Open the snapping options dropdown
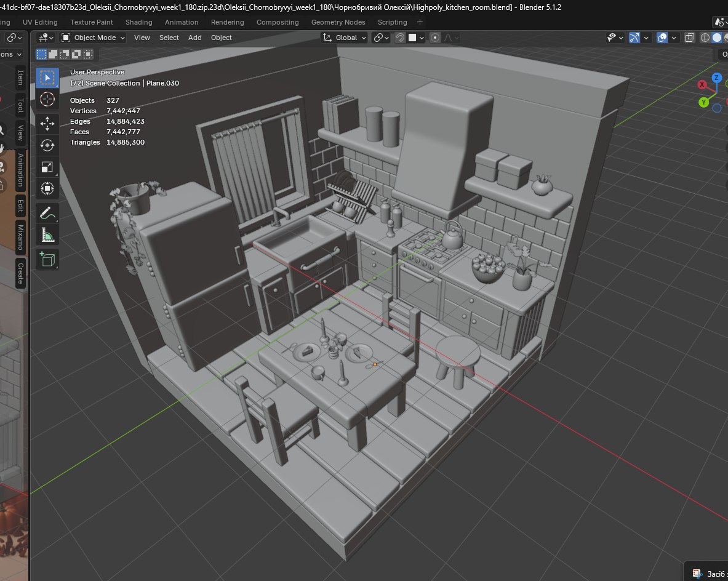 point(417,38)
